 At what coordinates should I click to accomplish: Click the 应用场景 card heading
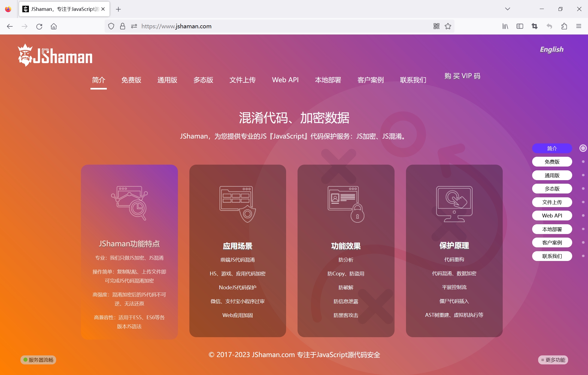(x=238, y=246)
